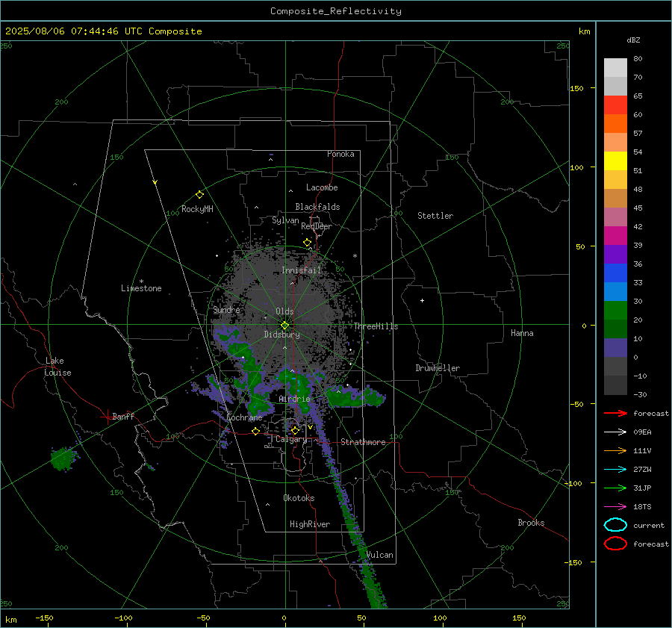Click the Airdrie city label
This screenshot has width=672, height=628.
294,399
